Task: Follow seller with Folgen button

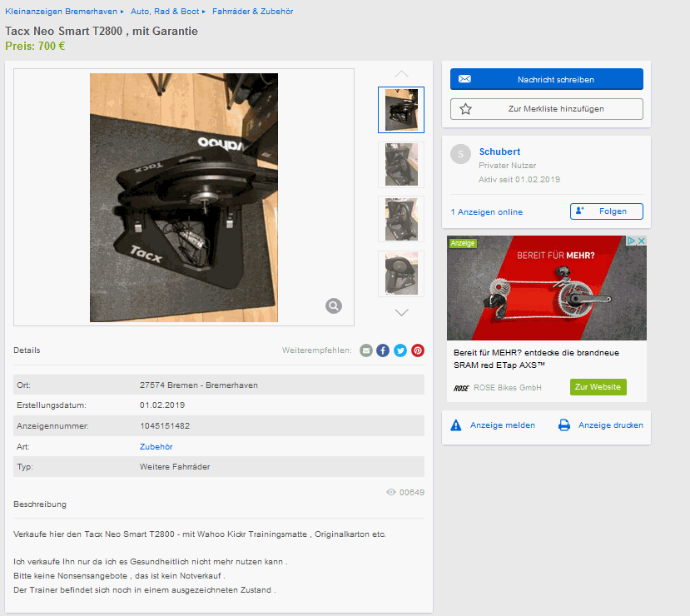Action: (607, 211)
